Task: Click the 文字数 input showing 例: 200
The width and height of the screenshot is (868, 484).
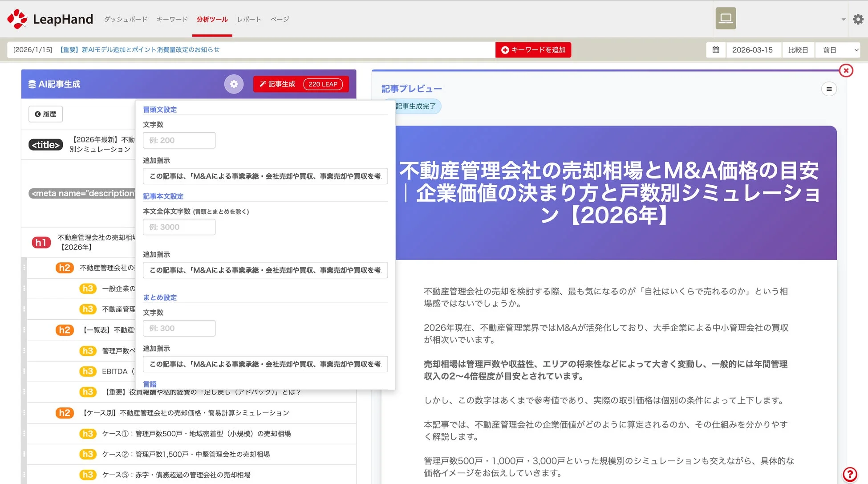Action: [x=178, y=140]
